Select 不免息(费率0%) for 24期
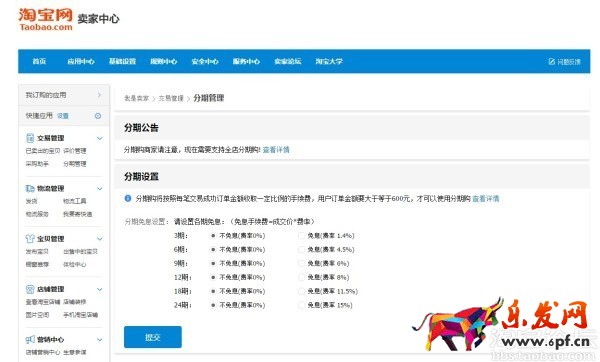 [x=213, y=305]
